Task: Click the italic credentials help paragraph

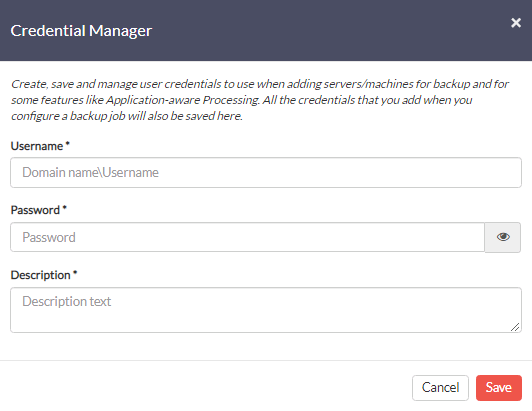Action: pos(260,100)
